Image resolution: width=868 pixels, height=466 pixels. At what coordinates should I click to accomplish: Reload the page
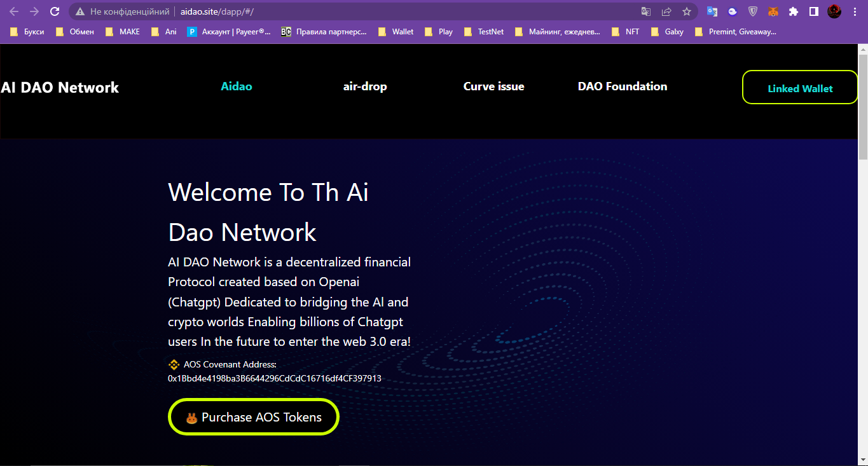[55, 11]
